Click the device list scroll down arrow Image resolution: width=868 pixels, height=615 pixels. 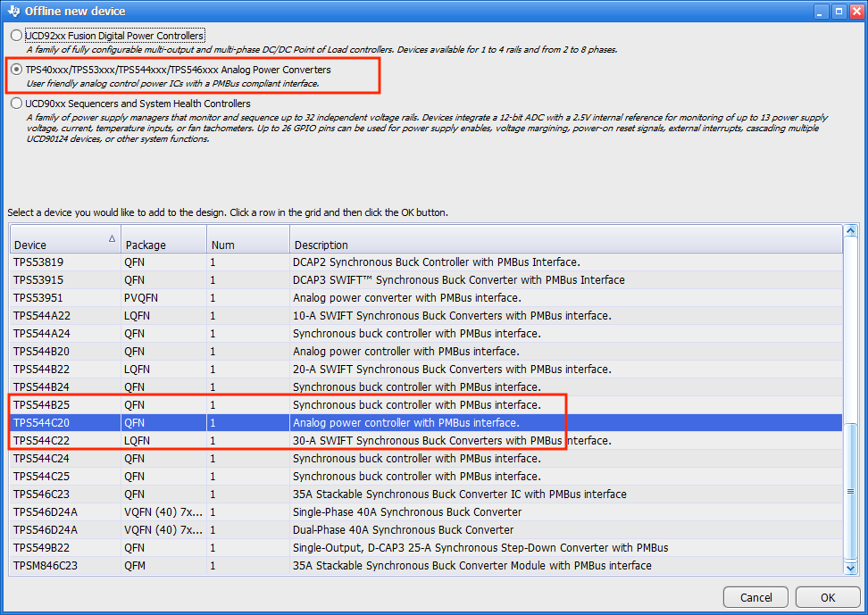coord(851,568)
